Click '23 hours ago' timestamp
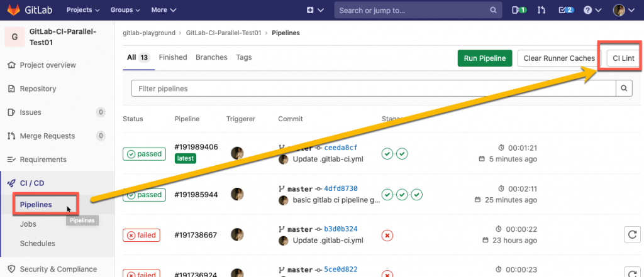644x277 pixels. click(514, 240)
